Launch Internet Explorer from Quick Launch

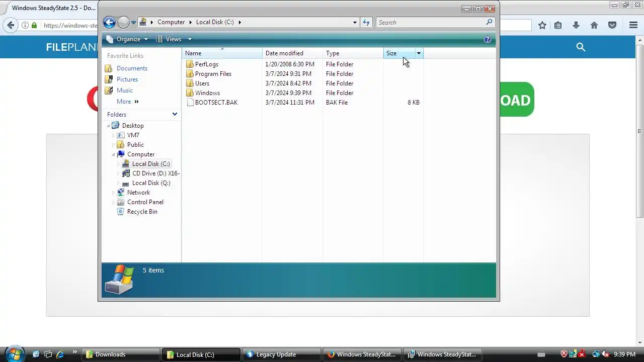tap(60, 354)
